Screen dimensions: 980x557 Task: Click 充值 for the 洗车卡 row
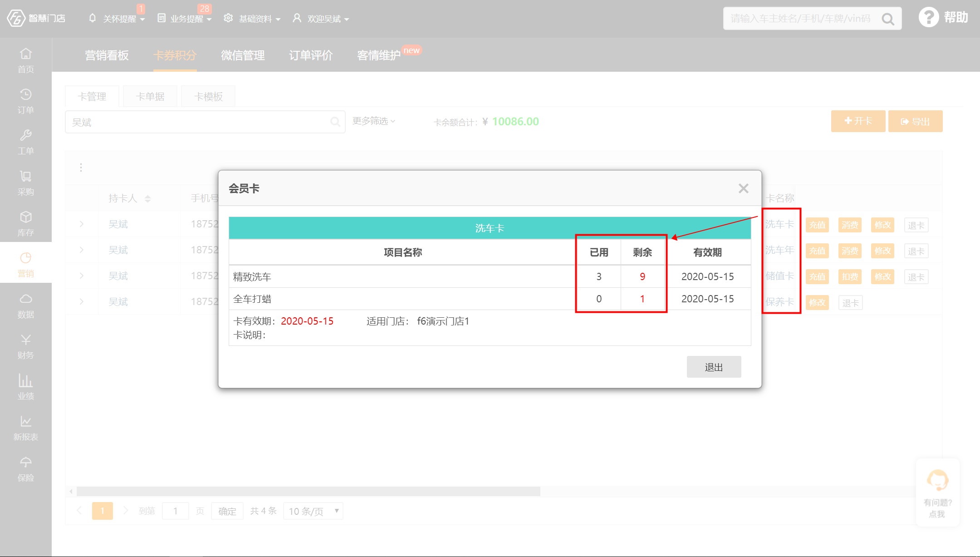818,225
